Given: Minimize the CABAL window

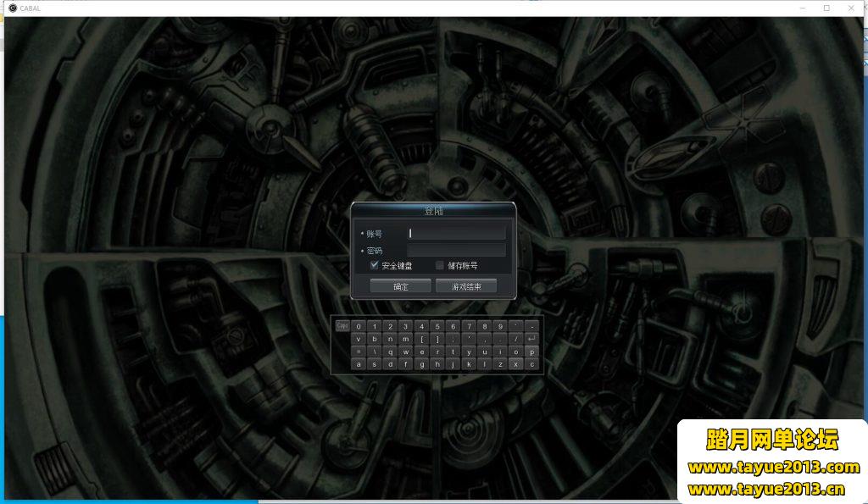Looking at the screenshot, I should coord(803,8).
